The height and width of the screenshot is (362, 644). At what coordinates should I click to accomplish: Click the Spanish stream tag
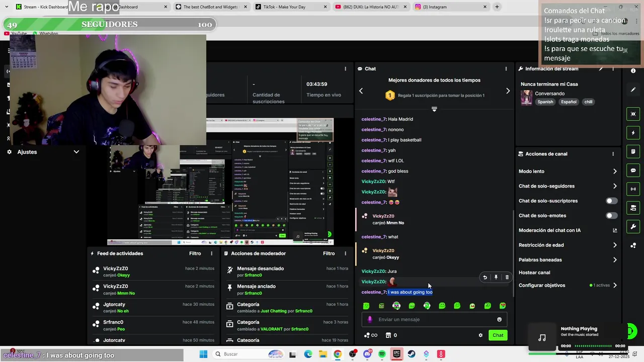pos(545,102)
